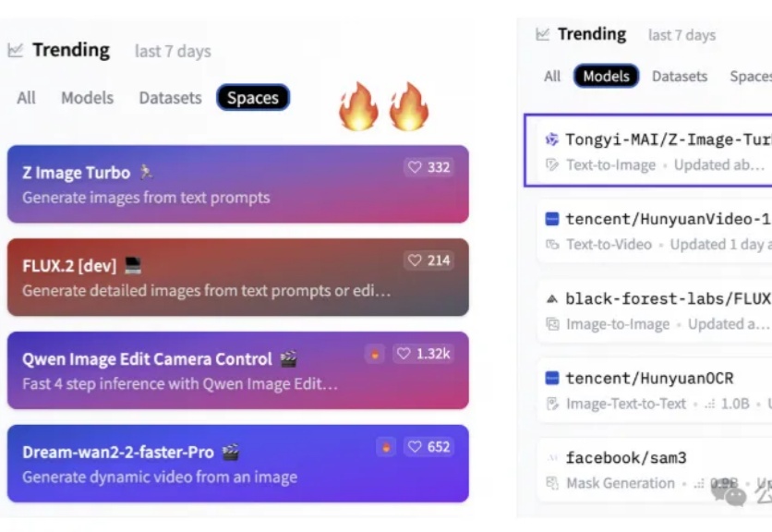This screenshot has height=532, width=772.
Task: Click the tencent avatar beside HunyuanVideo
Action: tap(552, 219)
